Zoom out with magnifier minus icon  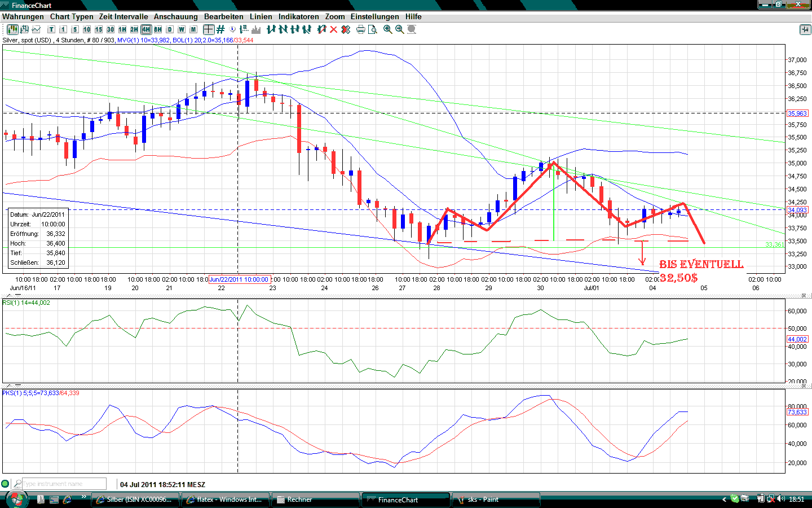pos(400,29)
